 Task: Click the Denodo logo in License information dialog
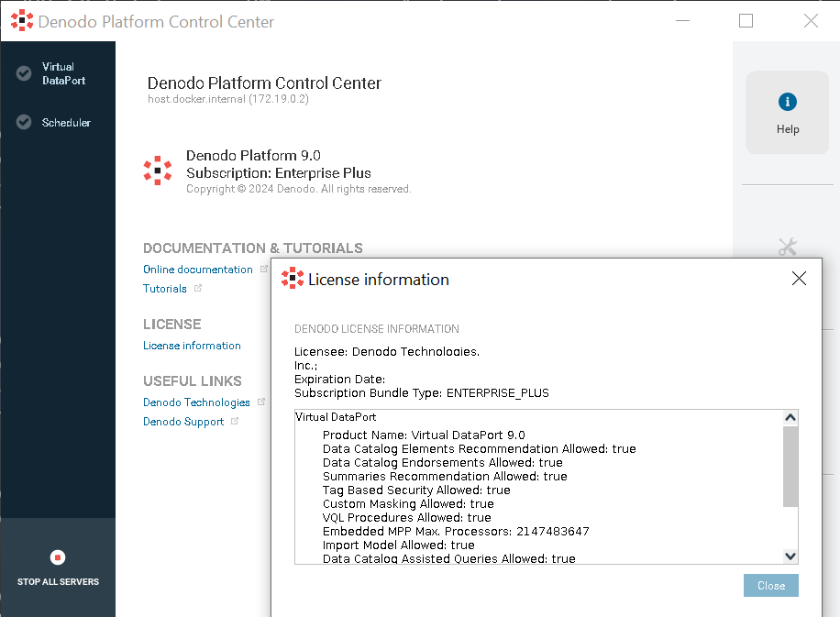pos(293,278)
